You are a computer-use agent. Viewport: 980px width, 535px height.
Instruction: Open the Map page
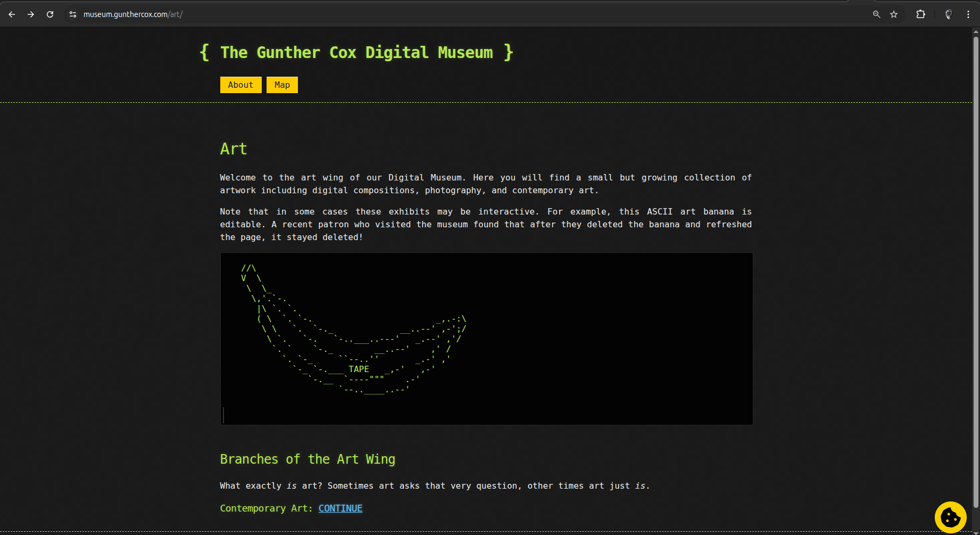click(282, 85)
